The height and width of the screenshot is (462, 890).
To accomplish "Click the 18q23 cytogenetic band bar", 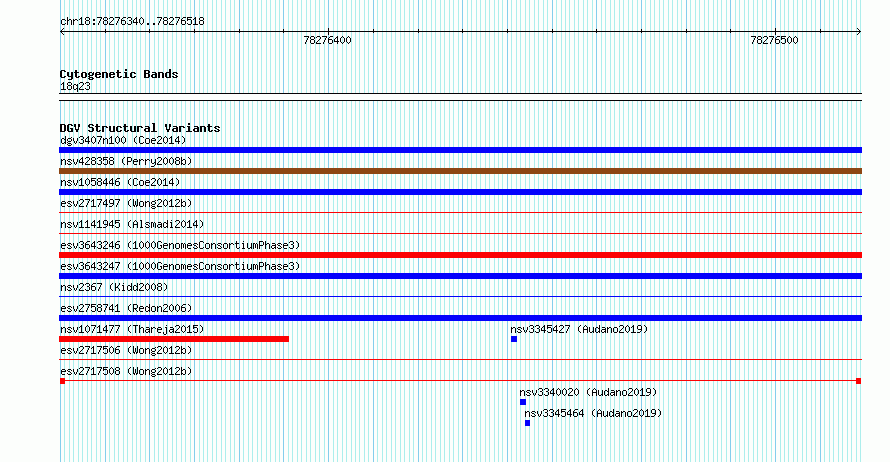I will tap(460, 97).
